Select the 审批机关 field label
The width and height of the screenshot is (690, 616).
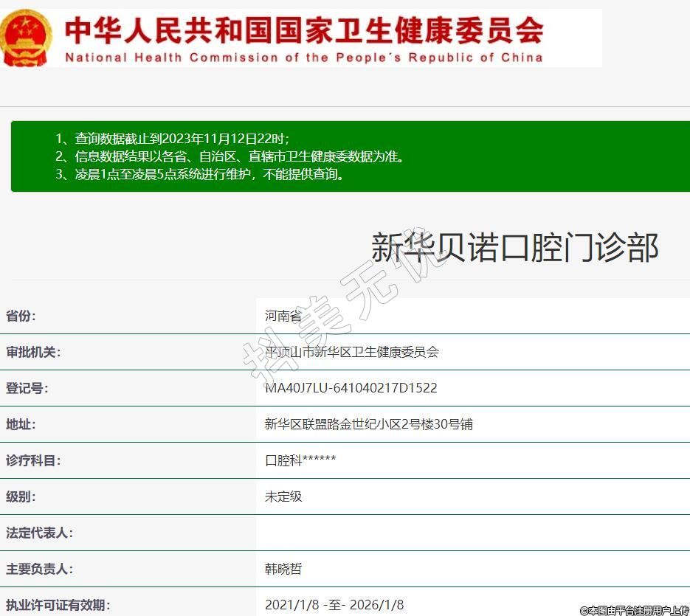coord(33,352)
